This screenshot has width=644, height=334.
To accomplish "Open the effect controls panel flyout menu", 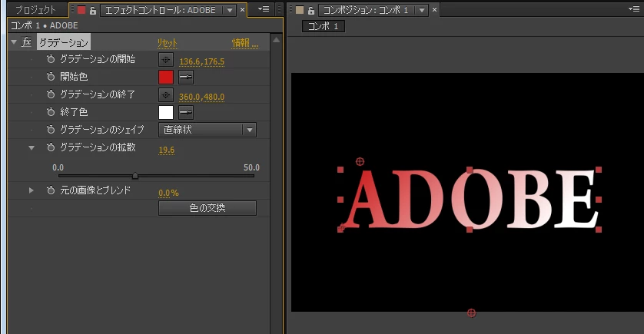I will (x=264, y=9).
